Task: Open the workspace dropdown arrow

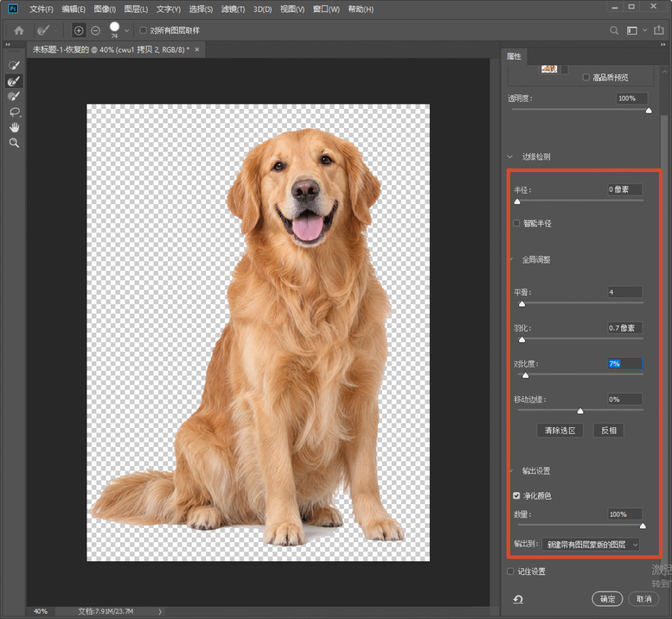Action: point(645,30)
